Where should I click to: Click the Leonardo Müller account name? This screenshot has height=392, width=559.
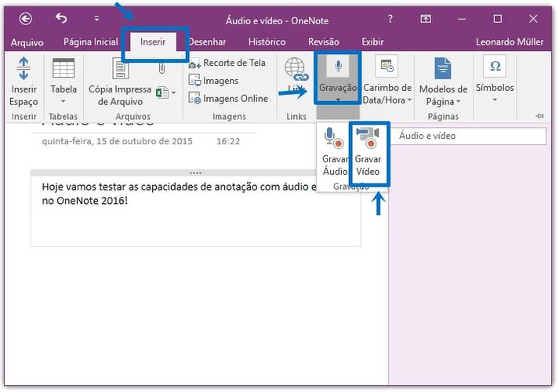click(x=510, y=42)
